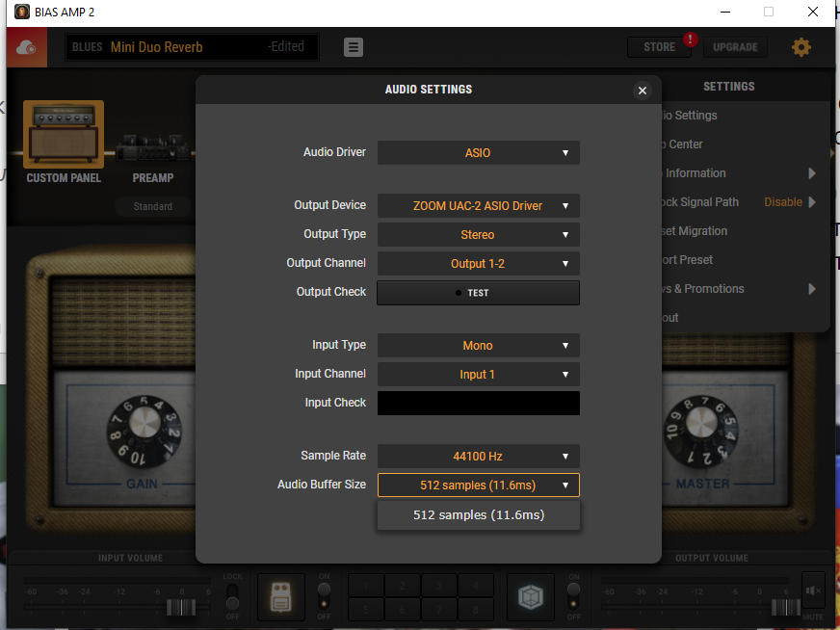Open the Output Type dropdown
This screenshot has height=630, width=840.
479,235
